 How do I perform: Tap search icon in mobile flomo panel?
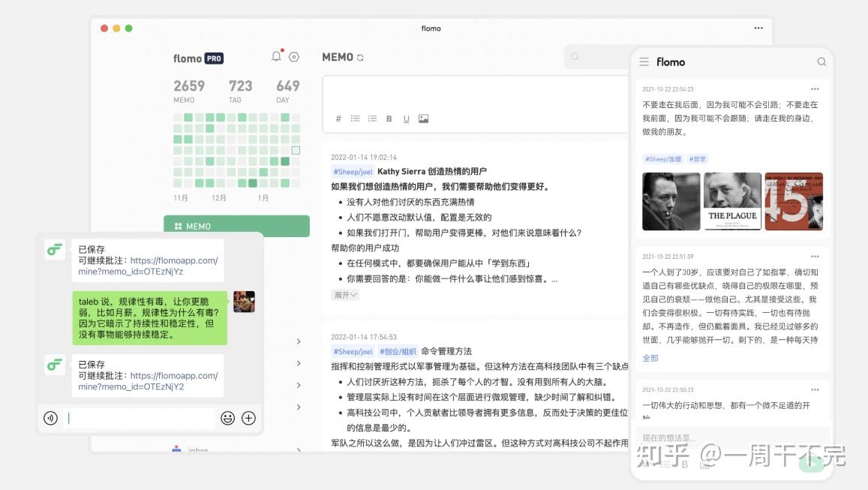click(821, 62)
